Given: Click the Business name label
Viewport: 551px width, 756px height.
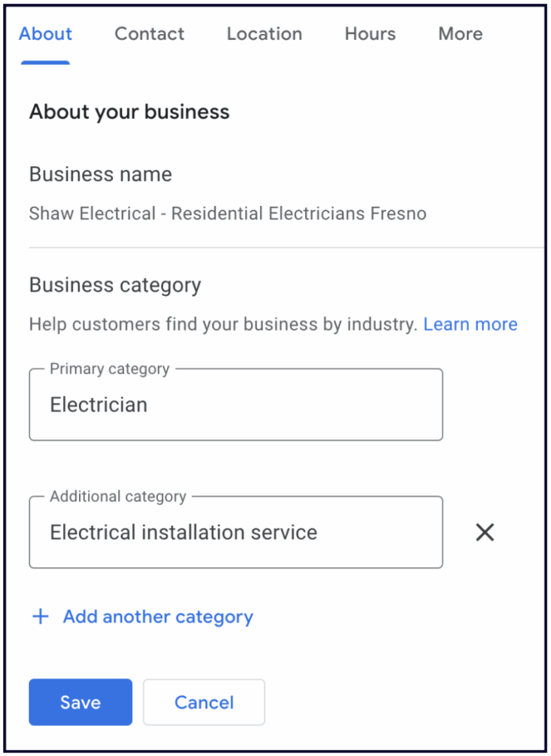Looking at the screenshot, I should (100, 174).
